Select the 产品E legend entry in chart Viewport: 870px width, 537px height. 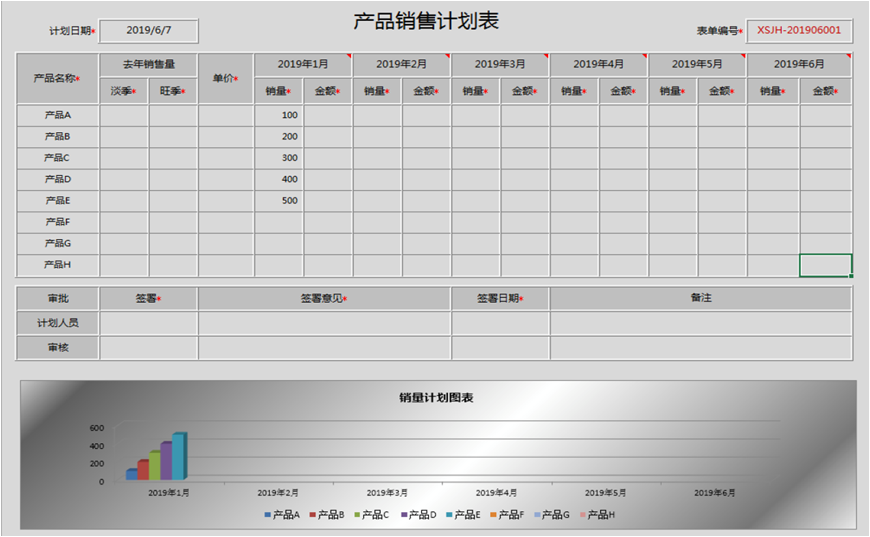[x=464, y=515]
